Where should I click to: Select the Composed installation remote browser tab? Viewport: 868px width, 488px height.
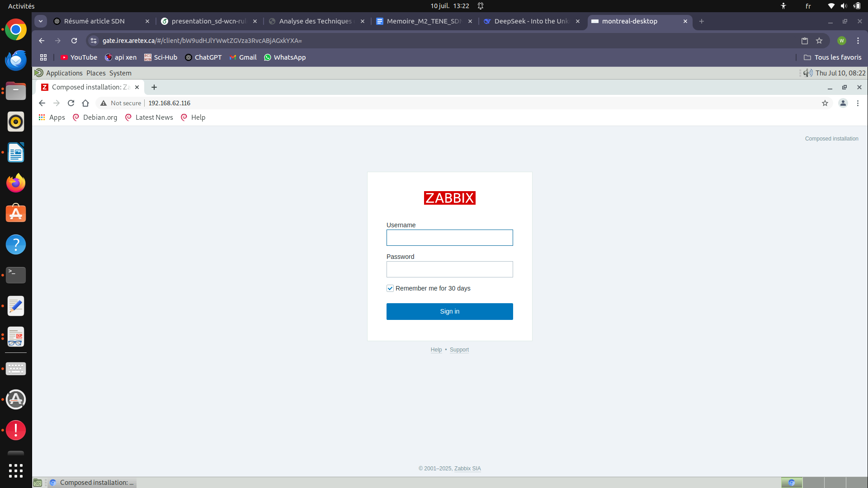click(90, 87)
